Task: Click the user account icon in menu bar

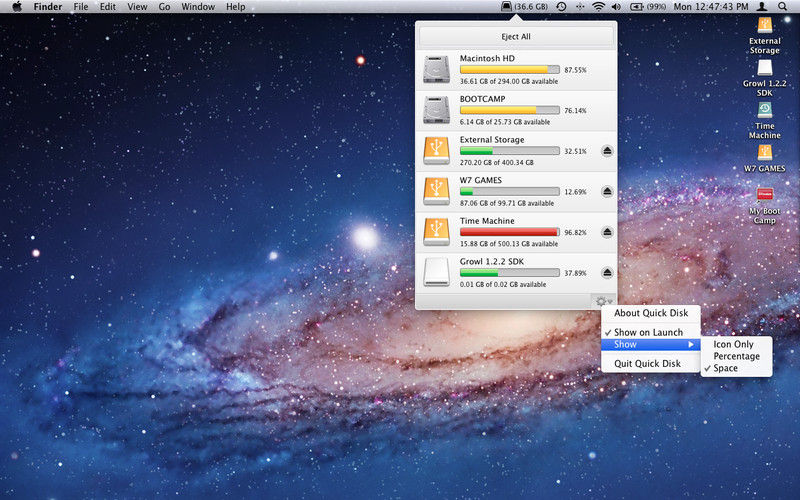Action: [762, 7]
